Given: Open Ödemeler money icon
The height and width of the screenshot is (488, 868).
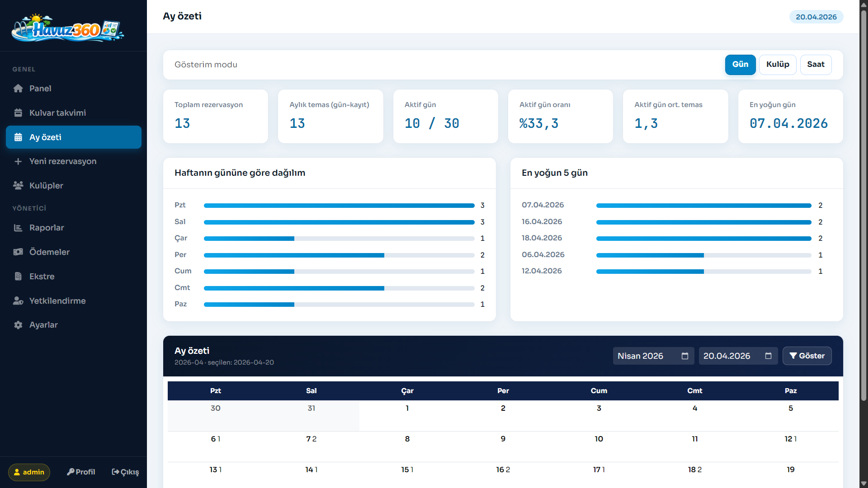Looking at the screenshot, I should point(18,252).
